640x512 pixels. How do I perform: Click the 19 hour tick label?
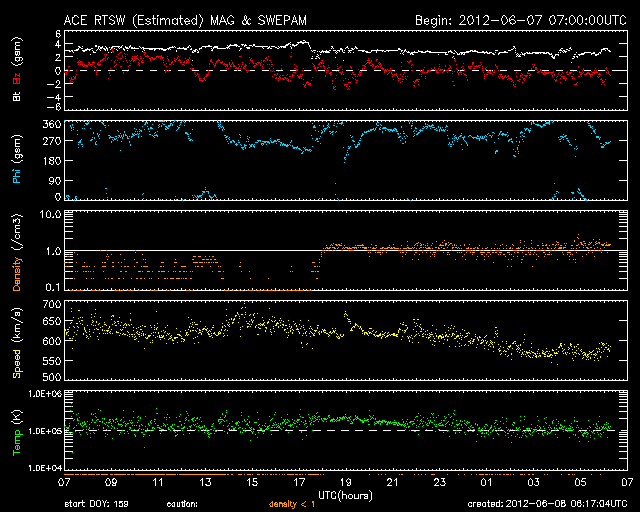(x=347, y=482)
